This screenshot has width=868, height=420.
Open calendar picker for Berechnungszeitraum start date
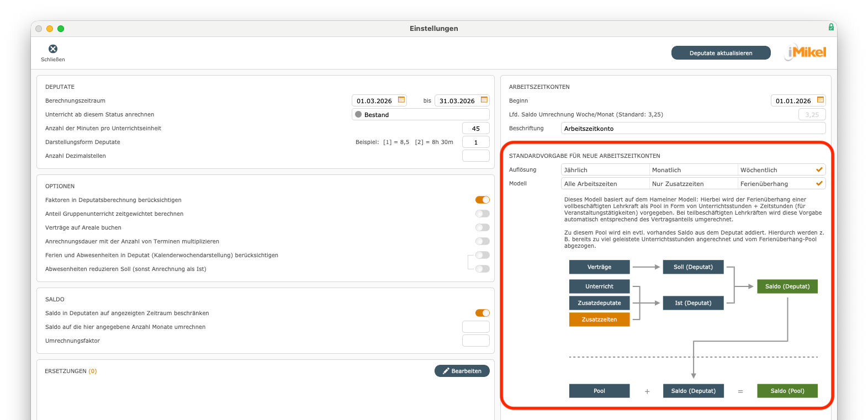point(401,100)
